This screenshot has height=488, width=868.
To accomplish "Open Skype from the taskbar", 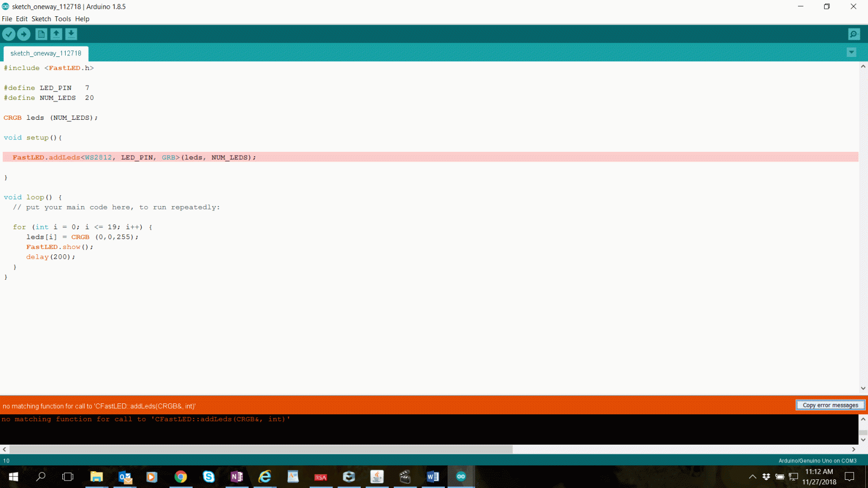I will pos(209,477).
